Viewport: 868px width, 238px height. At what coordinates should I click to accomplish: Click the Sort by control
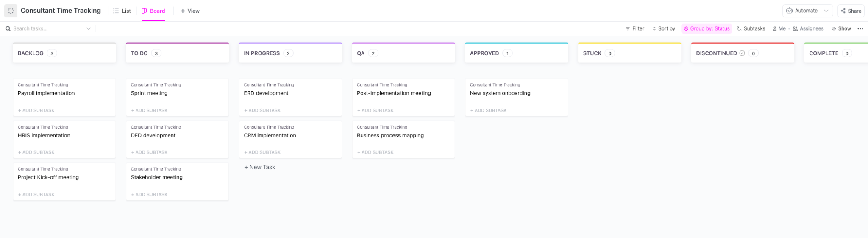point(663,29)
